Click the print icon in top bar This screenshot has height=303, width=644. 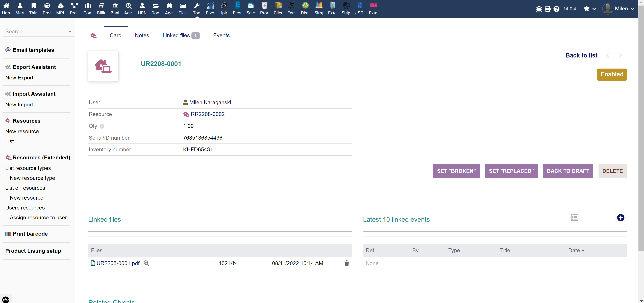click(548, 9)
